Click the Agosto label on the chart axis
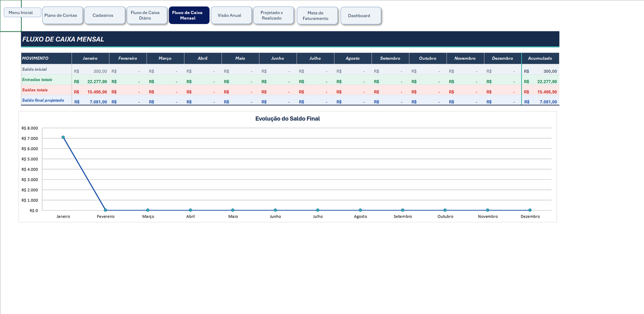 pyautogui.click(x=360, y=216)
